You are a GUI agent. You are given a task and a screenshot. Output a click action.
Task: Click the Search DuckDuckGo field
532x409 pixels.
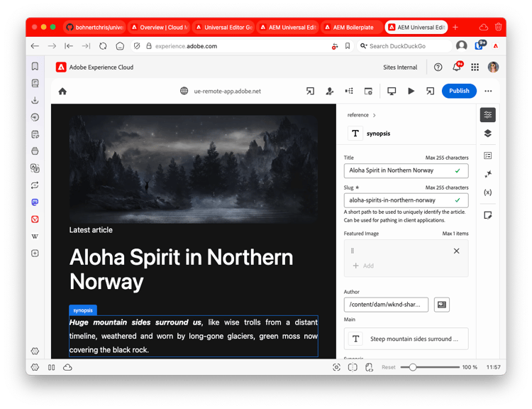click(x=406, y=46)
